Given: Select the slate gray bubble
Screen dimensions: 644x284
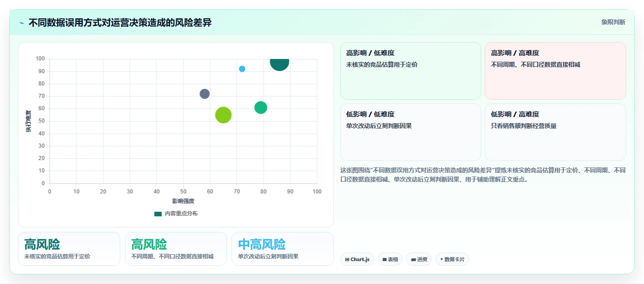Looking at the screenshot, I should pos(204,94).
